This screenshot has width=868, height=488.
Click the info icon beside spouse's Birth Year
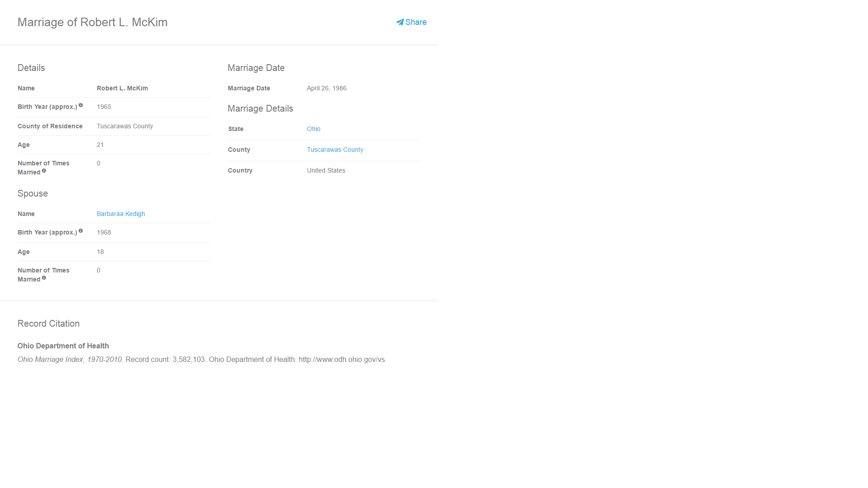(80, 231)
